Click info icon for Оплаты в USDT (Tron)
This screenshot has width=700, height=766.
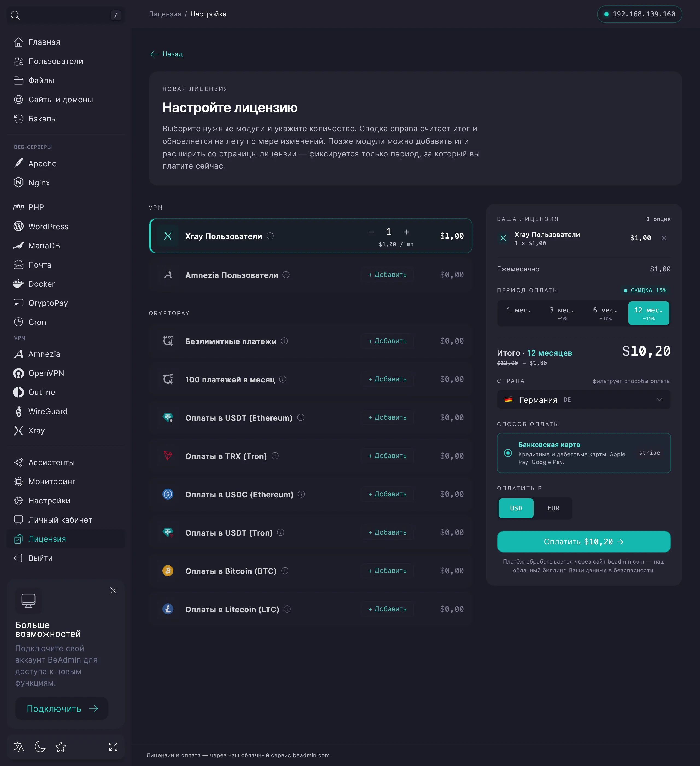click(x=281, y=532)
